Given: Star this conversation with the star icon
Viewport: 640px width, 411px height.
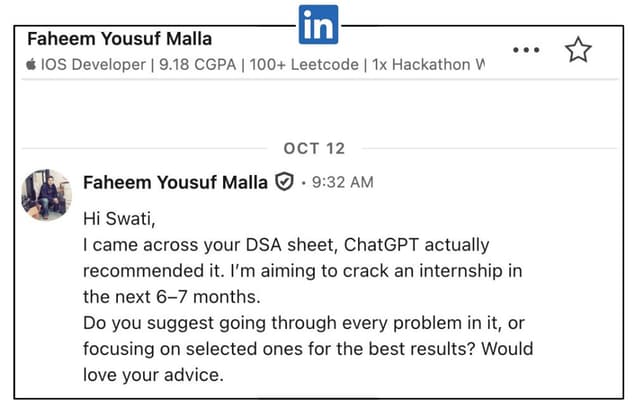Looking at the screenshot, I should 578,50.
